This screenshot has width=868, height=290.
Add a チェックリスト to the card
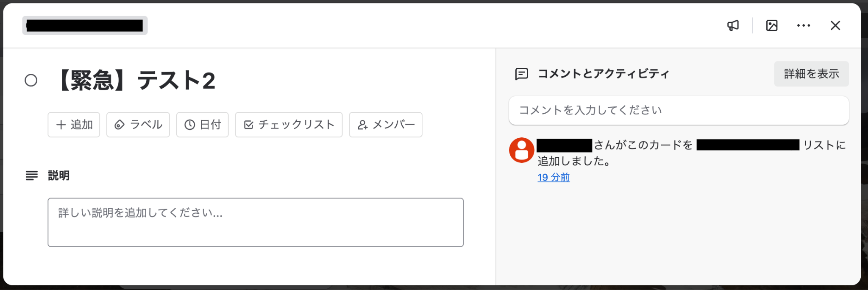(289, 125)
